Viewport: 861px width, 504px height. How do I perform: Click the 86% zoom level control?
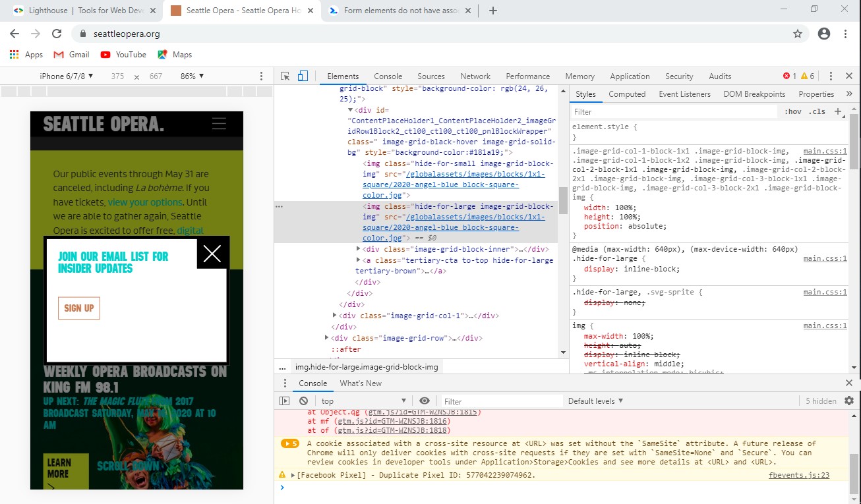193,76
